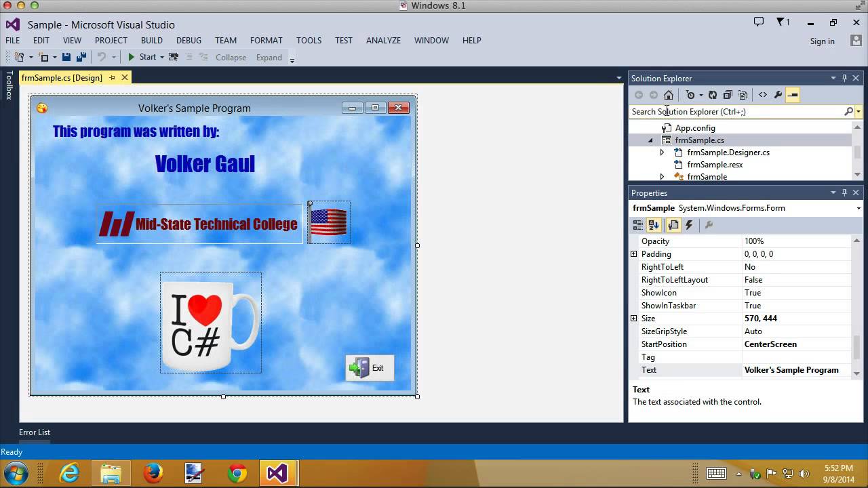This screenshot has height=488, width=868.
Task: Switch Properties to Categorized view
Action: (x=638, y=225)
